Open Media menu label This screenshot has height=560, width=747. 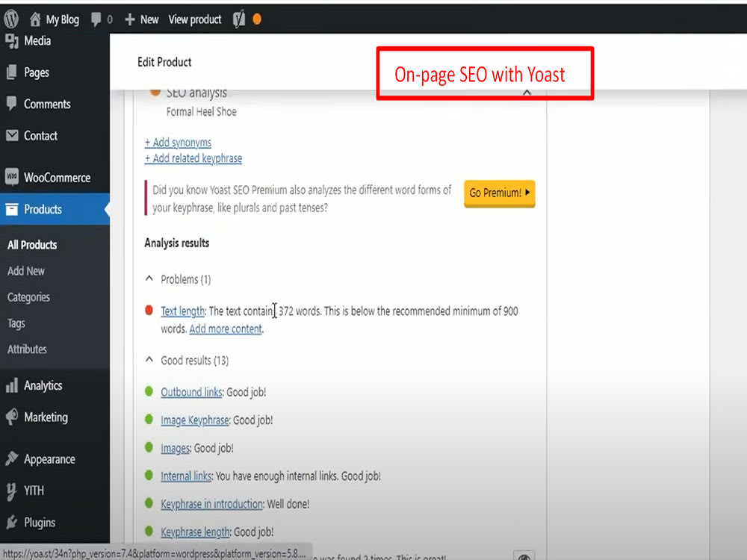pyautogui.click(x=37, y=41)
